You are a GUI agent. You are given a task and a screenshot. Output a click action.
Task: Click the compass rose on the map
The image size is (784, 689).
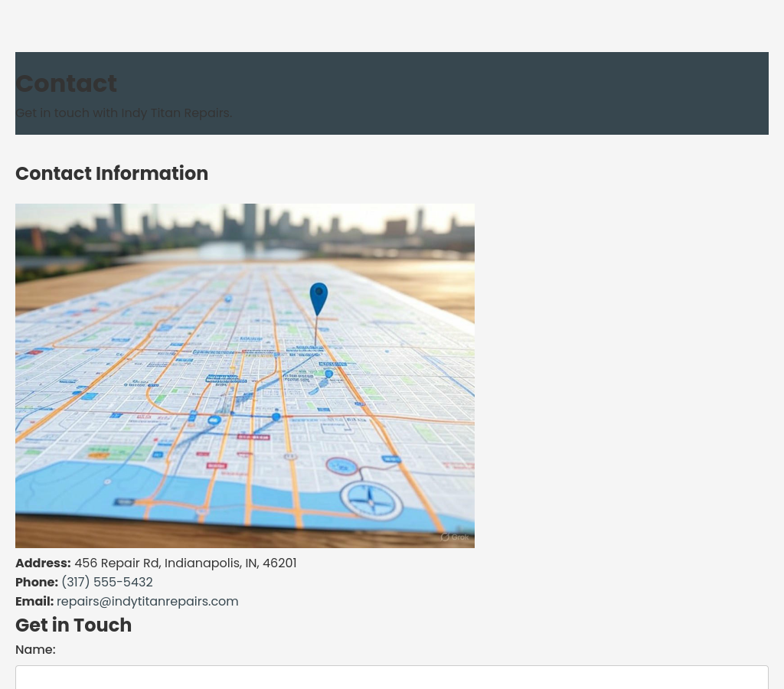click(371, 500)
